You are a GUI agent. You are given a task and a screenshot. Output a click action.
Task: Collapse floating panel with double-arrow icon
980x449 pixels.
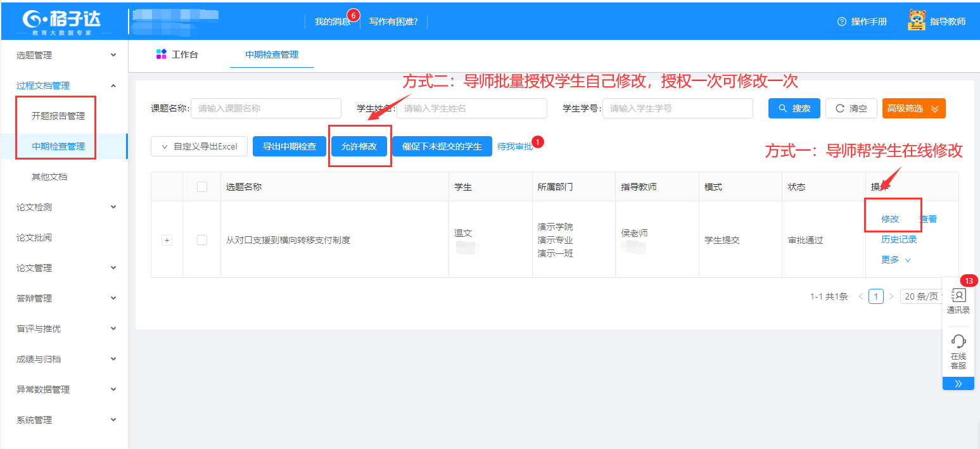pos(958,383)
